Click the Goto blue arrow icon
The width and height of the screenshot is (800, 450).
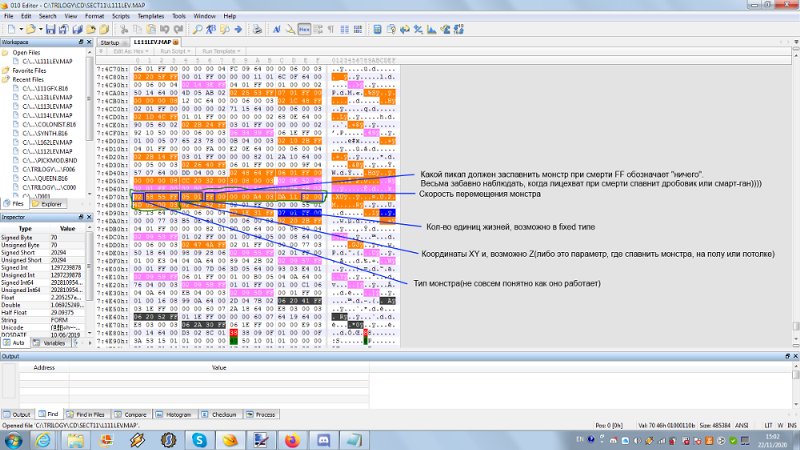[238, 29]
